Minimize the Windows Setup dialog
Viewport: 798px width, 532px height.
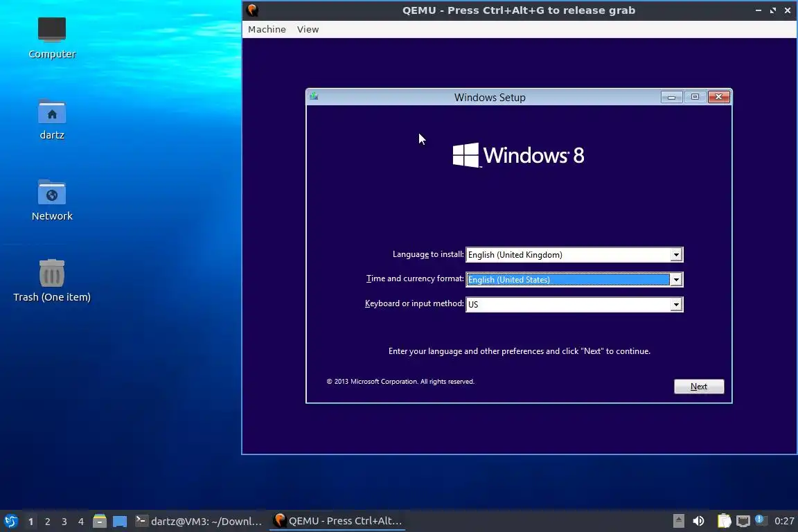pos(671,97)
